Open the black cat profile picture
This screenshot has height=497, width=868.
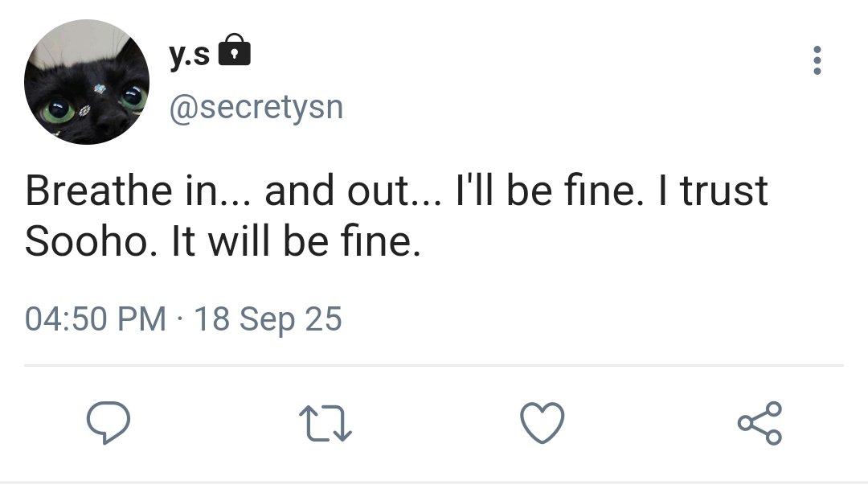click(x=87, y=83)
